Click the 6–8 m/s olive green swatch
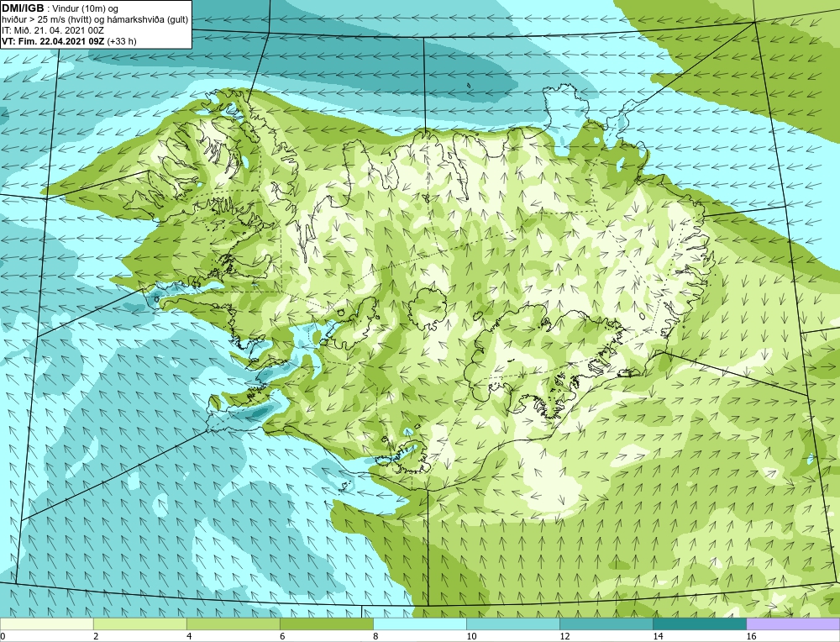The image size is (840, 642). click(327, 624)
